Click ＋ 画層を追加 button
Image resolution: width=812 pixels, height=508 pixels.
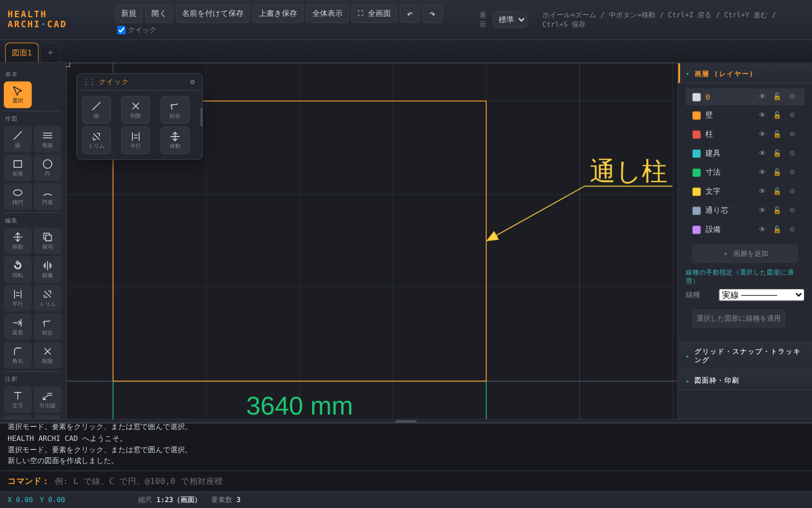(745, 254)
